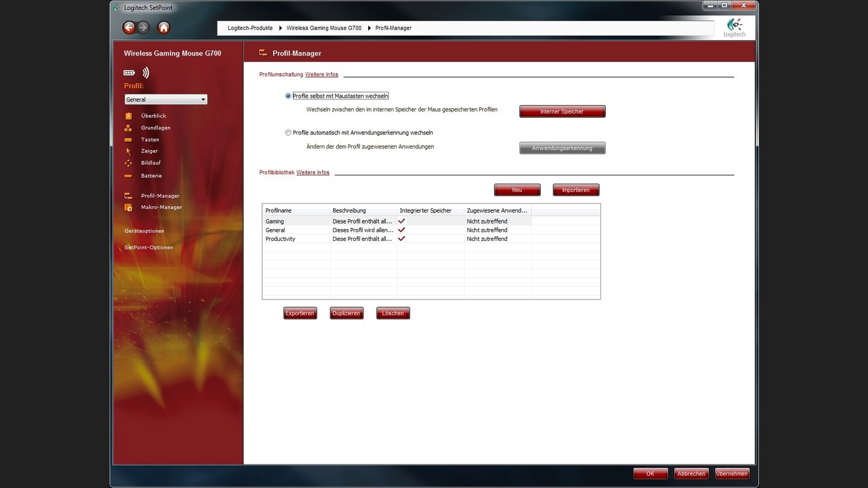Click the Makro-Manager sidebar icon
Image resolution: width=868 pixels, height=488 pixels.
128,207
